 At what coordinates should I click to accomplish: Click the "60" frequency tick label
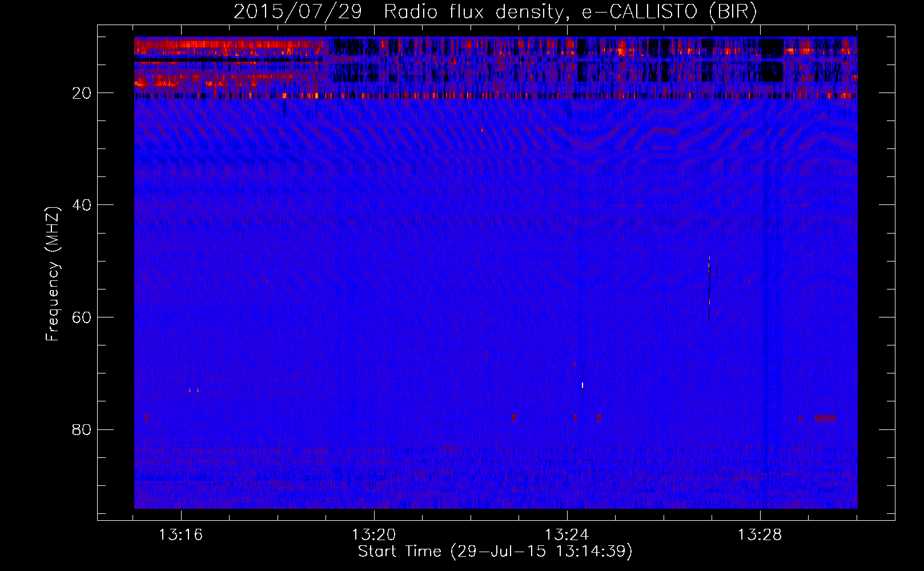(x=82, y=317)
